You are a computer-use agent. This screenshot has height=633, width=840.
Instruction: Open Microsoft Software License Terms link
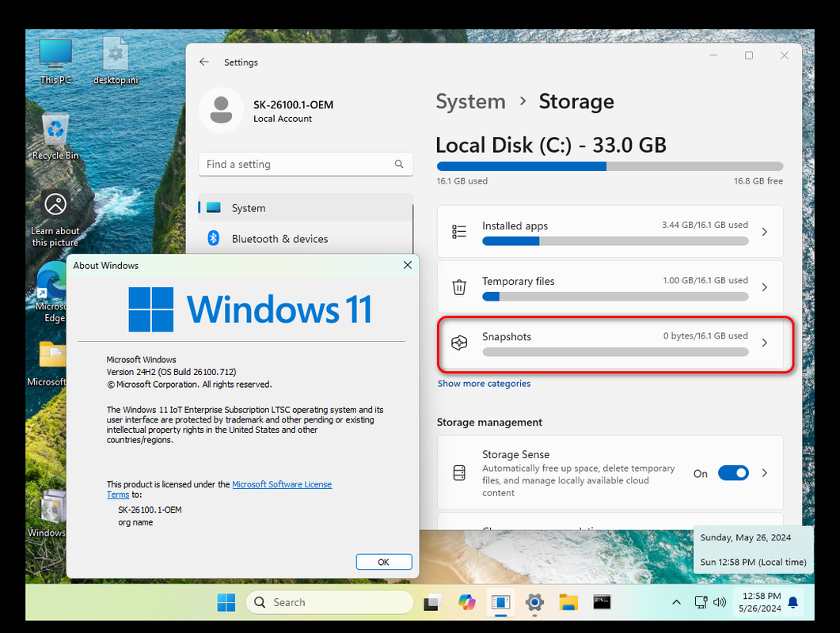pos(282,484)
